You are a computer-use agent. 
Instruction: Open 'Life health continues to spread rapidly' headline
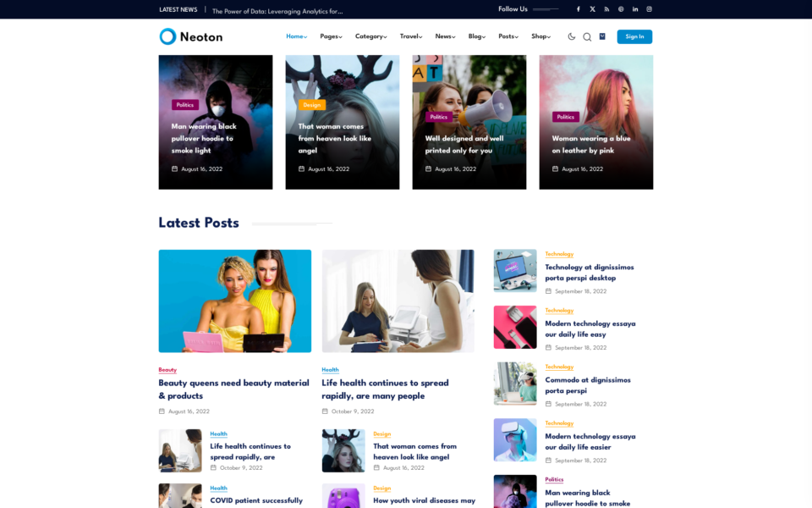coord(385,389)
